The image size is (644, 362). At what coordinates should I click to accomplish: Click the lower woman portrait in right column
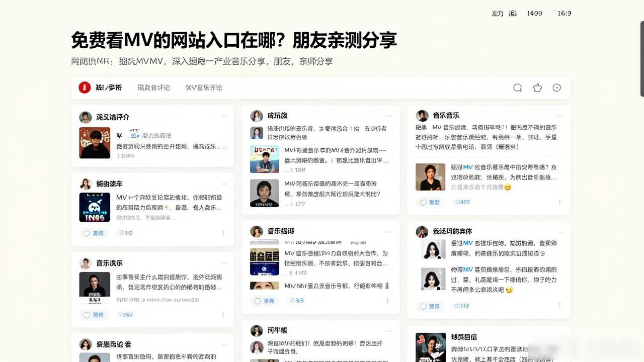pos(433,279)
